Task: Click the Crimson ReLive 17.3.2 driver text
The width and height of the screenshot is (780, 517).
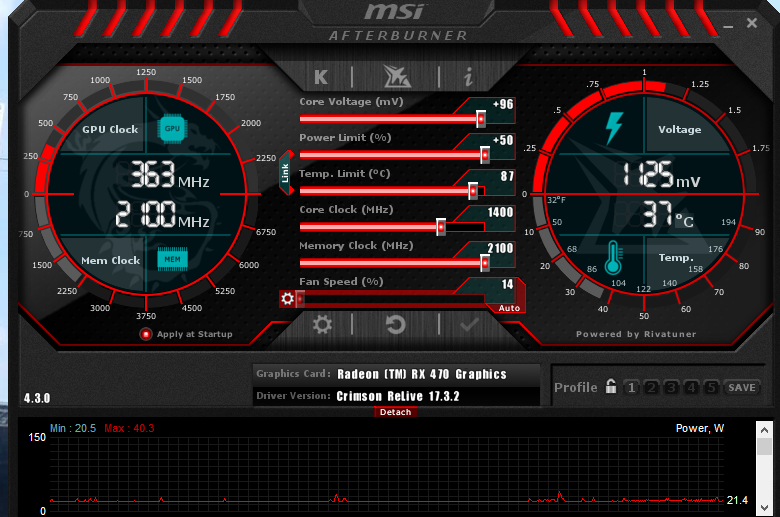Action: coord(398,396)
